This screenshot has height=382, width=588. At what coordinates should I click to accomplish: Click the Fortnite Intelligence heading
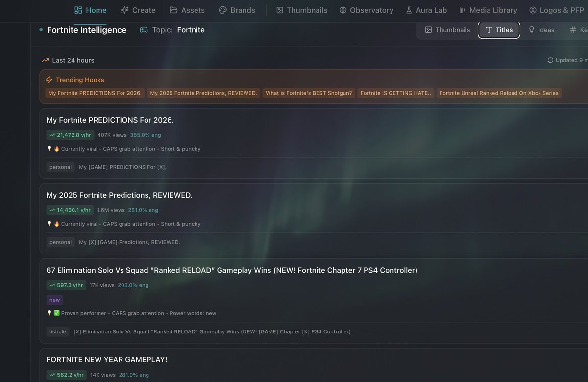(87, 30)
